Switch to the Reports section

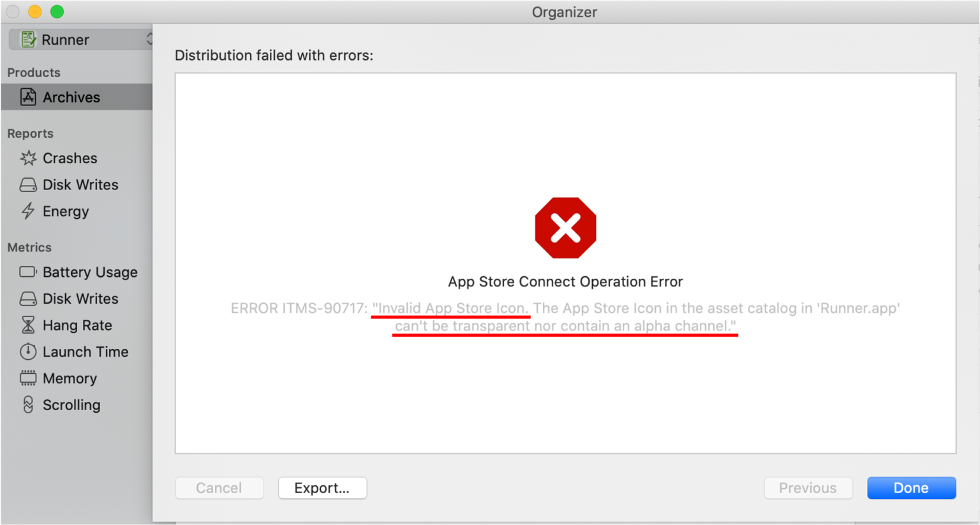[x=30, y=133]
